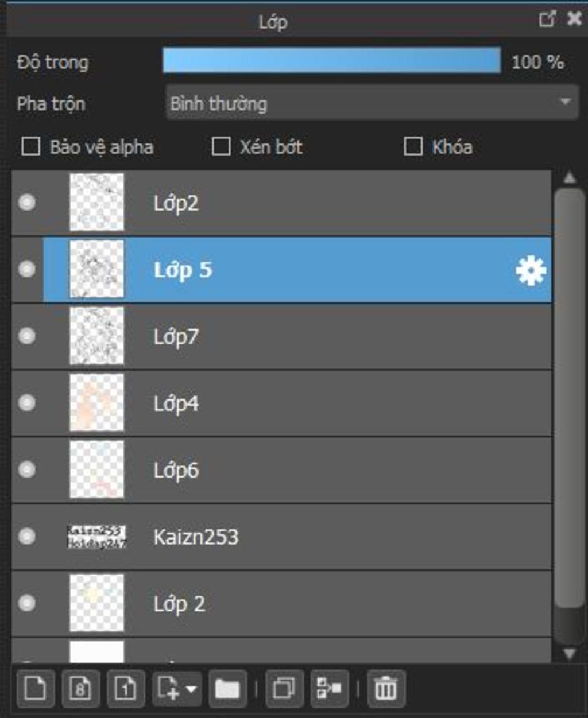The image size is (588, 718).
Task: Create a new layer folder
Action: 227,688
